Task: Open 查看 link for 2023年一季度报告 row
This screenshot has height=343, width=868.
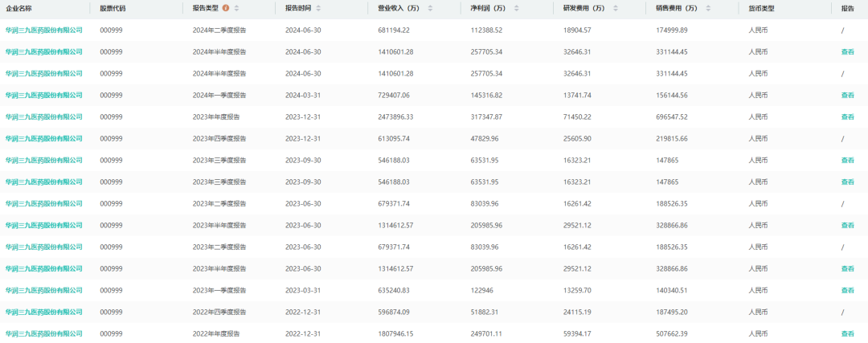Action: coord(848,290)
